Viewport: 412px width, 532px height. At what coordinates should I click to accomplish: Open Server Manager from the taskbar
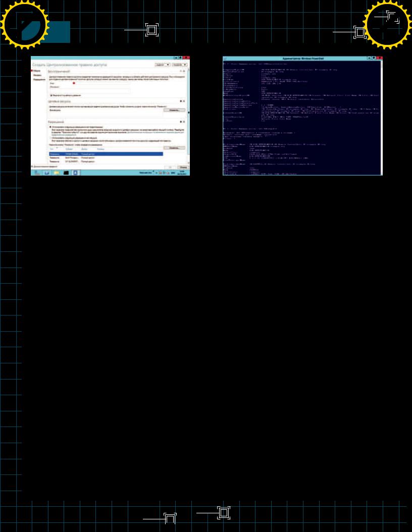click(x=36, y=173)
